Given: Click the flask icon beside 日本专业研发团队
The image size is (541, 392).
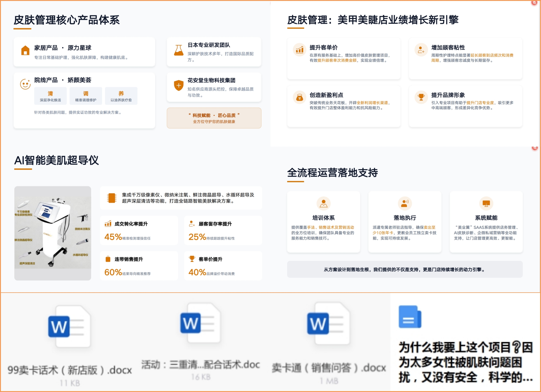Looking at the screenshot, I should pyautogui.click(x=178, y=50).
